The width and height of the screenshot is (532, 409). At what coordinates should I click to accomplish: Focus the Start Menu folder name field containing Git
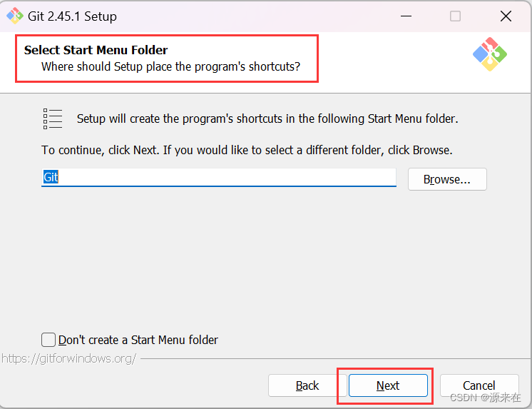[218, 178]
